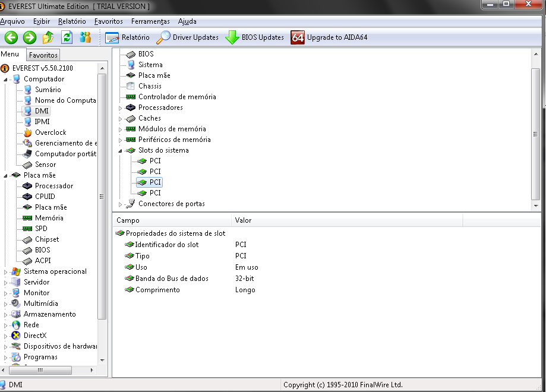
Task: Click the refresh icon in toolbar
Action: pyautogui.click(x=67, y=37)
